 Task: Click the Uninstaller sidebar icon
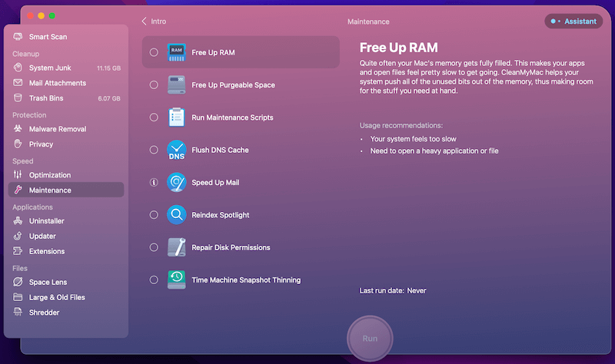18,220
